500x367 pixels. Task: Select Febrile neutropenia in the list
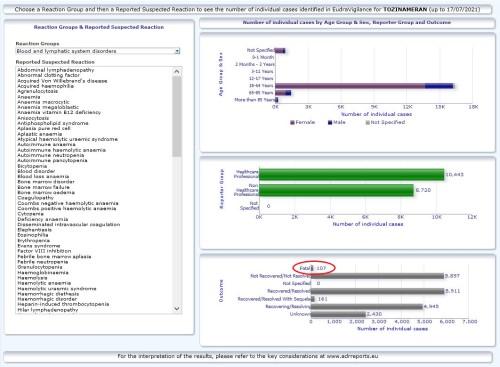pos(44,262)
